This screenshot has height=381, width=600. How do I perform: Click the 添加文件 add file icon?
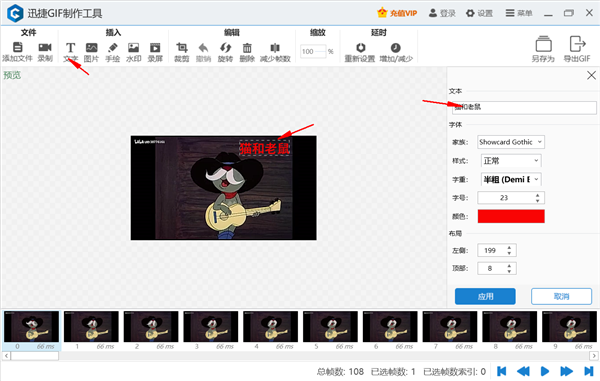click(18, 47)
